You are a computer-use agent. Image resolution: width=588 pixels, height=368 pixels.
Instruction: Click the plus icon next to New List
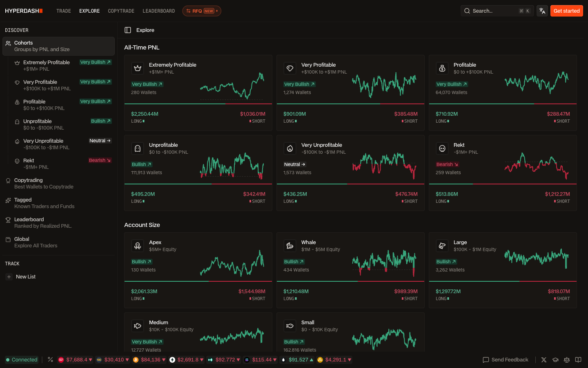tap(9, 277)
